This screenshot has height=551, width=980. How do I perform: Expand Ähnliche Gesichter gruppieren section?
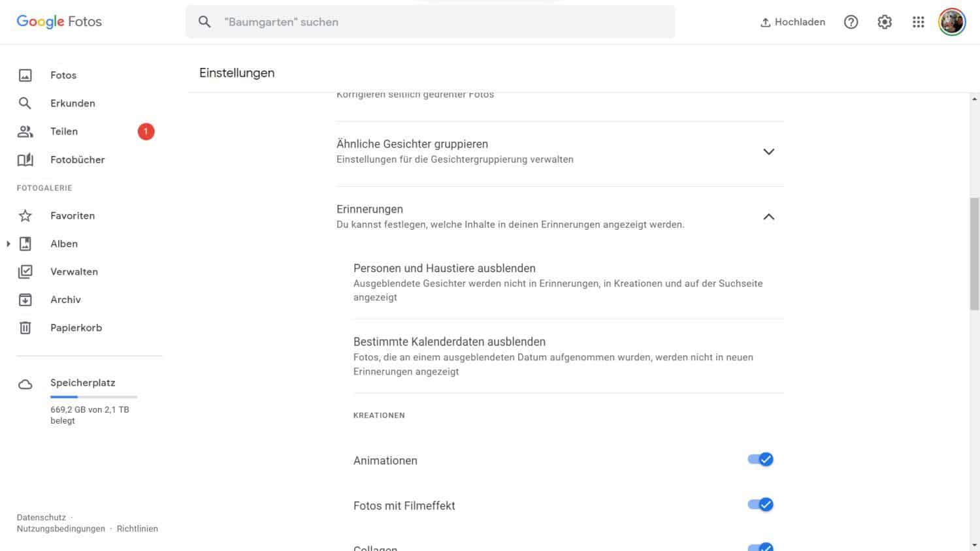tap(768, 151)
